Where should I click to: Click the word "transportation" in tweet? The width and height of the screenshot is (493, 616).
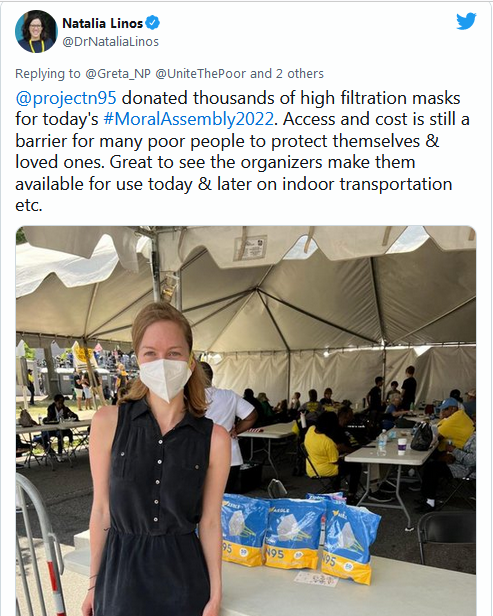click(396, 183)
